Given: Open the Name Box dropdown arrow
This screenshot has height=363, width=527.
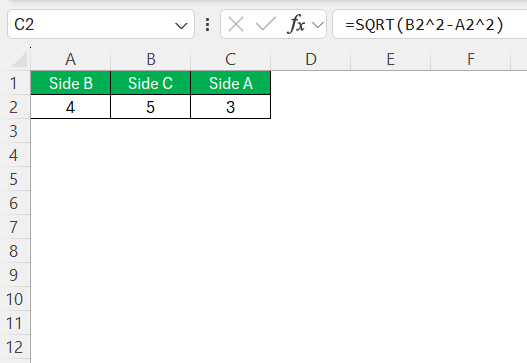Looking at the screenshot, I should click(181, 26).
